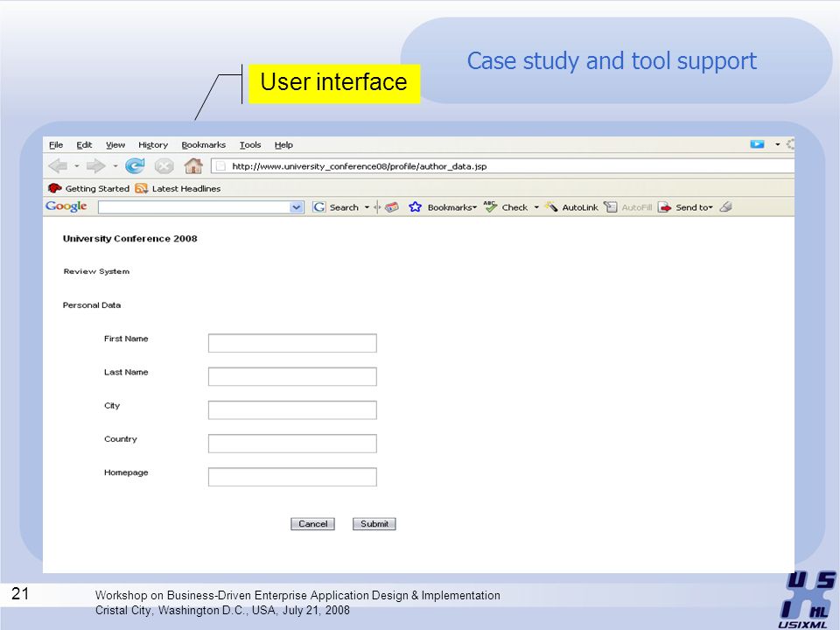Open the Bookmarks menu
This screenshot has width=840, height=630.
204,144
